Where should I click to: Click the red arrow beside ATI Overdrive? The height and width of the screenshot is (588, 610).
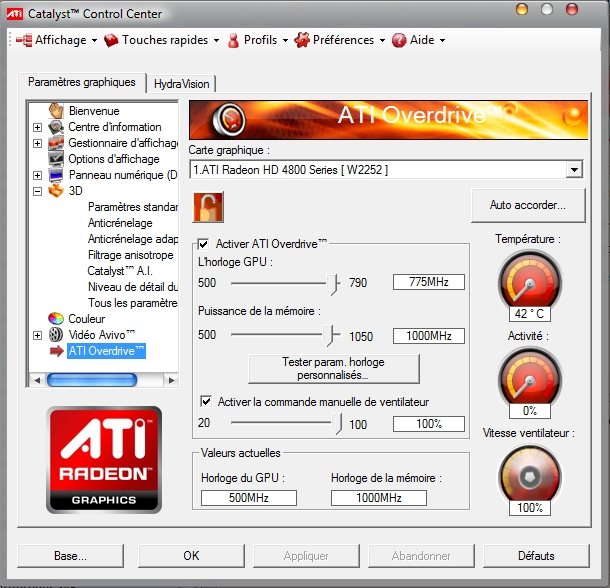tap(57, 351)
